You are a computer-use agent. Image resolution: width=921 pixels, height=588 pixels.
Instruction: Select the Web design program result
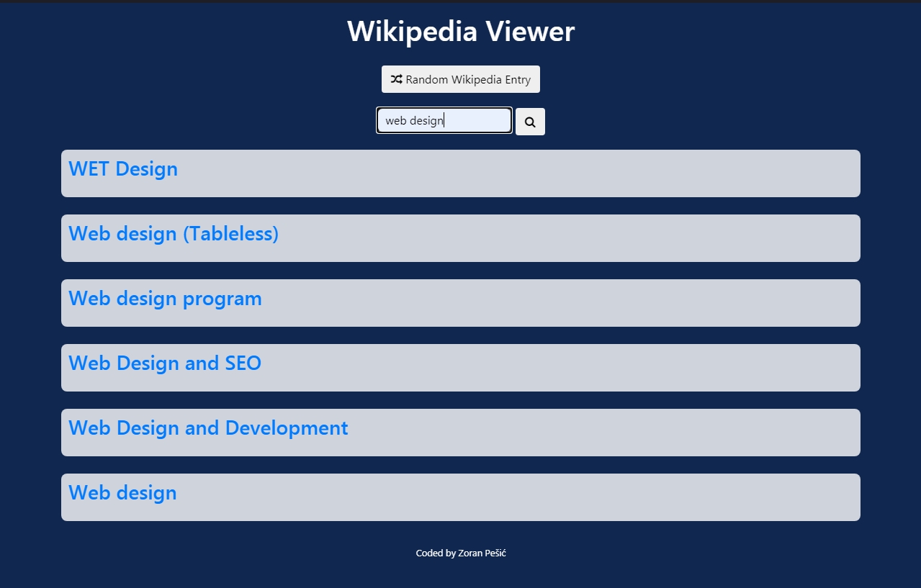(x=165, y=299)
